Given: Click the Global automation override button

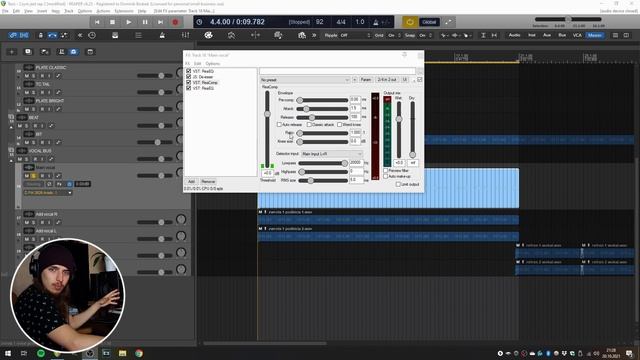Looking at the screenshot, I should coord(429,22).
